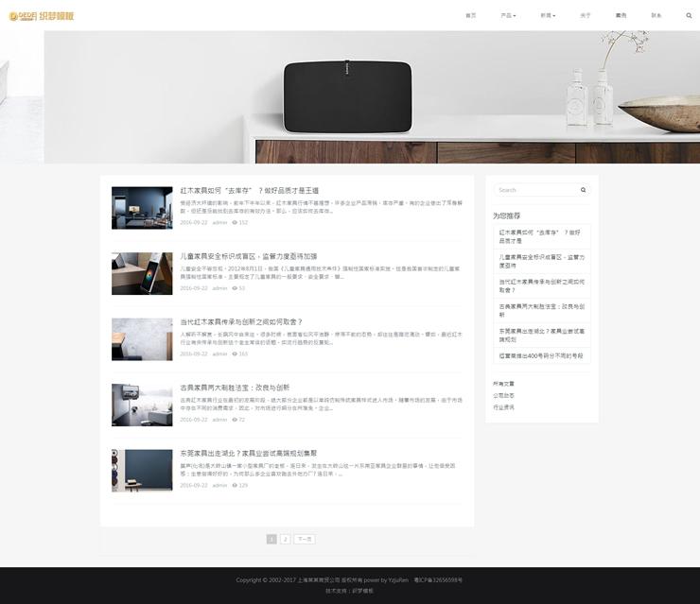700x604 pixels.
Task: Click the eye views icon beside count 129
Action: click(235, 485)
